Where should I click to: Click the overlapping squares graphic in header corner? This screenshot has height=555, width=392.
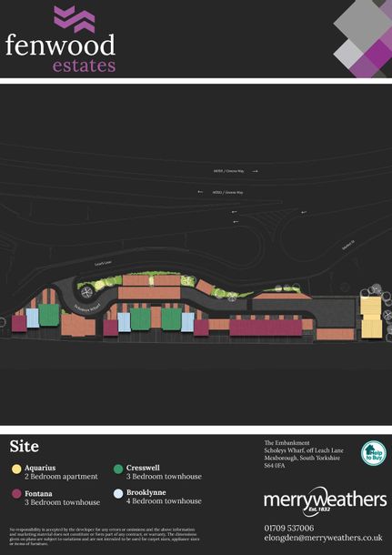coord(363,38)
